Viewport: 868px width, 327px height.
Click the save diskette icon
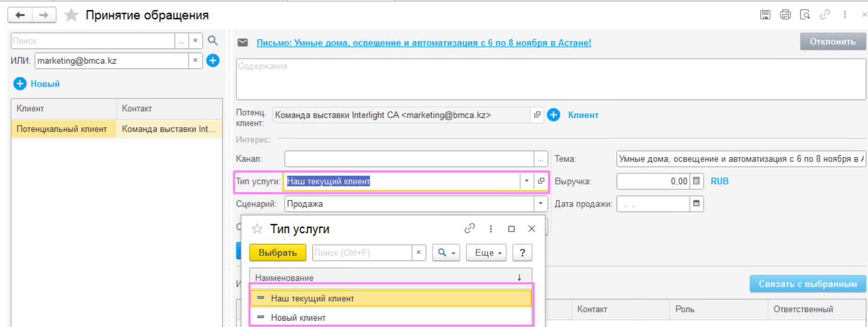tap(765, 15)
